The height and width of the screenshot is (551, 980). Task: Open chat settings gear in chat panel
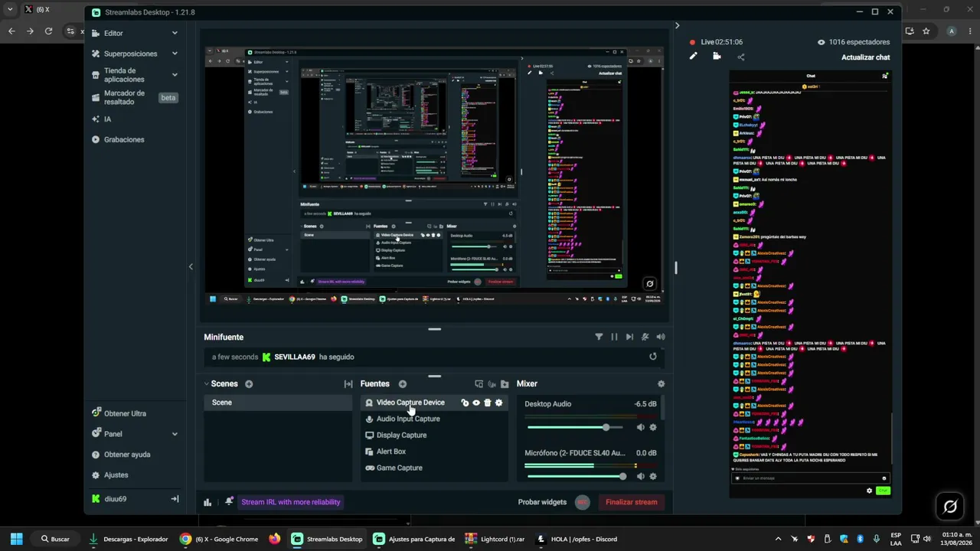tap(869, 491)
